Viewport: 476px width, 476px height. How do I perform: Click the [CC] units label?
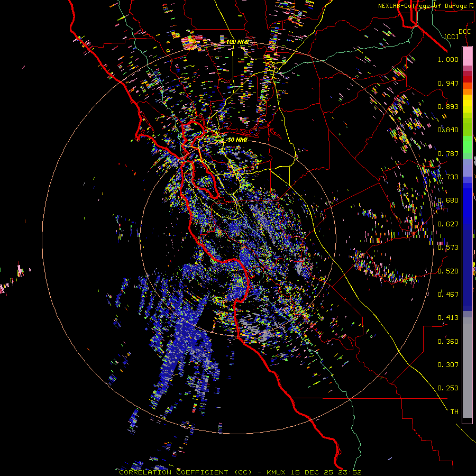coord(452,36)
